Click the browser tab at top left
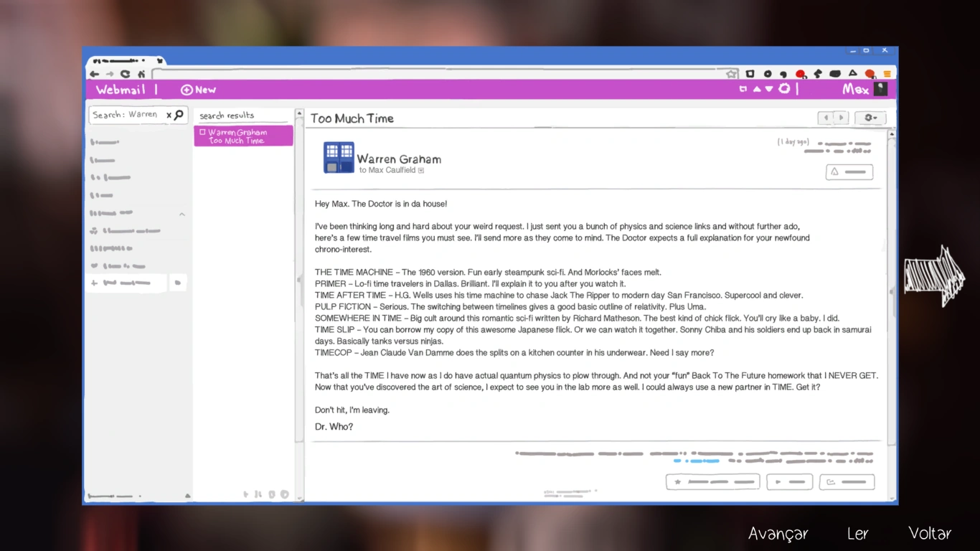The width and height of the screenshot is (980, 551). [127, 61]
